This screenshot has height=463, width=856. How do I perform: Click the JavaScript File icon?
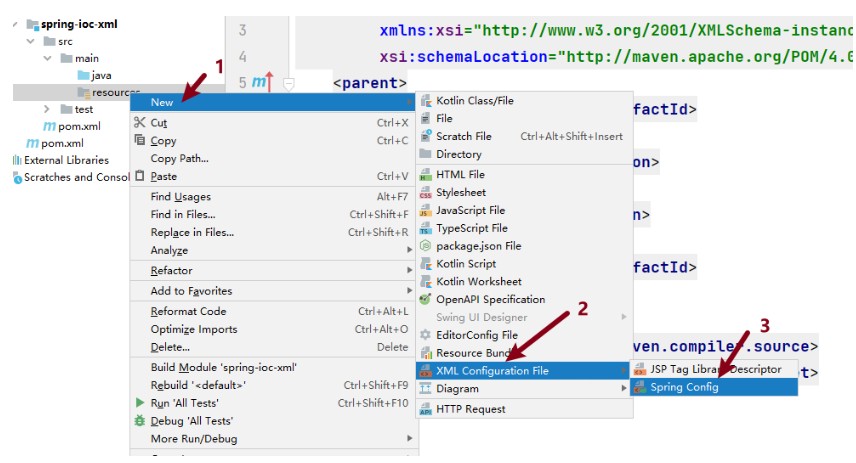[x=426, y=211]
